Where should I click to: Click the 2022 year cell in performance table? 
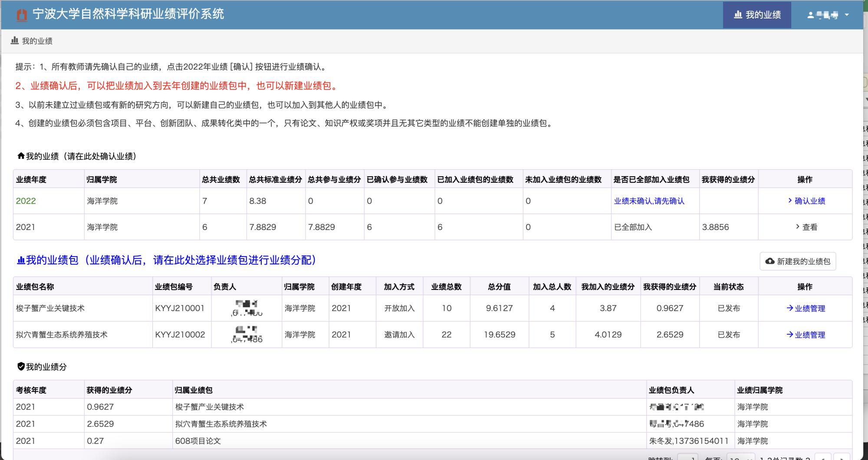pyautogui.click(x=26, y=201)
